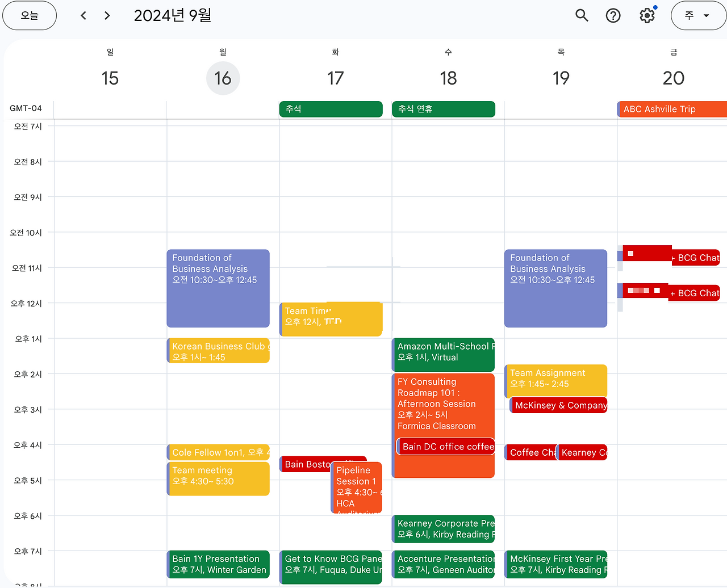Click the Amazon Multi-School event on Wednesday
This screenshot has height=588, width=727.
[443, 354]
